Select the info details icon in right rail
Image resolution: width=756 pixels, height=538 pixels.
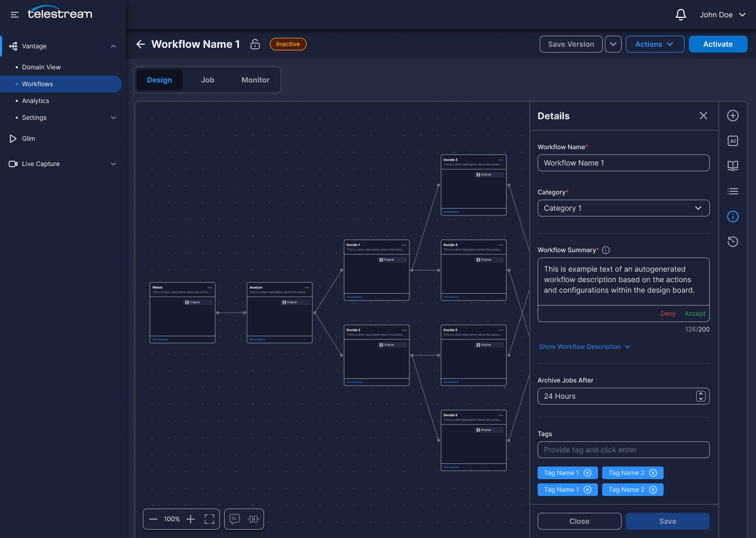click(733, 216)
